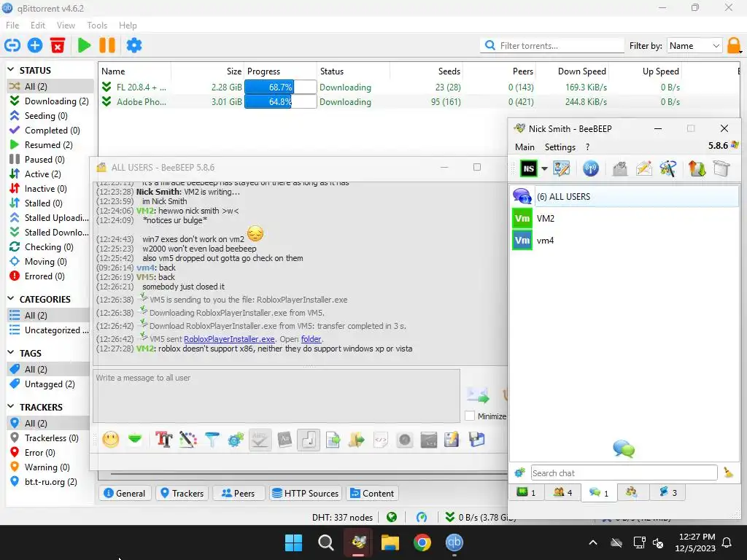Click the trash bin icon in BeeBEEP toolbar
Viewport: 747px width, 560px height.
tap(721, 168)
